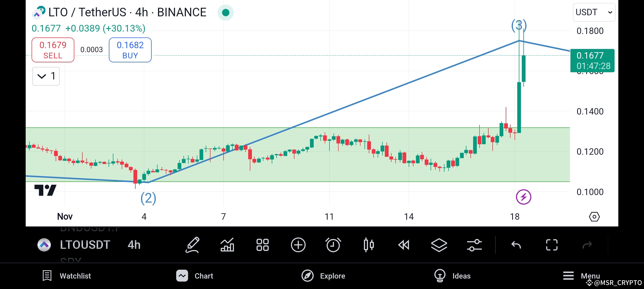The height and width of the screenshot is (289, 644).
Task: Open the indicators chart icon
Action: tap(227, 245)
